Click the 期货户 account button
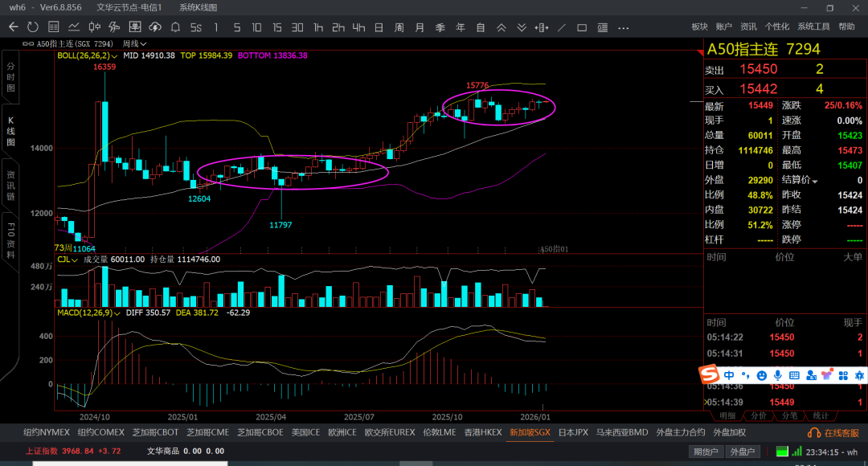 click(706, 452)
